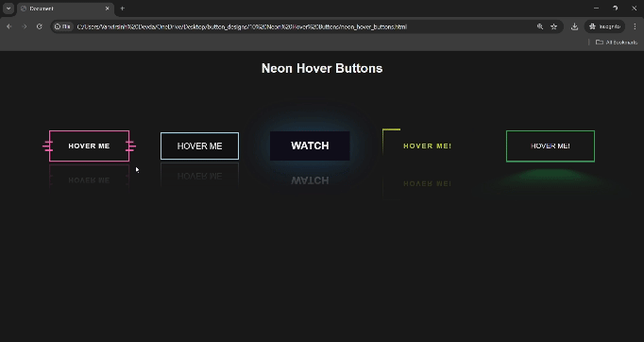Reload the current page
This screenshot has height=342, width=644.
[40, 26]
